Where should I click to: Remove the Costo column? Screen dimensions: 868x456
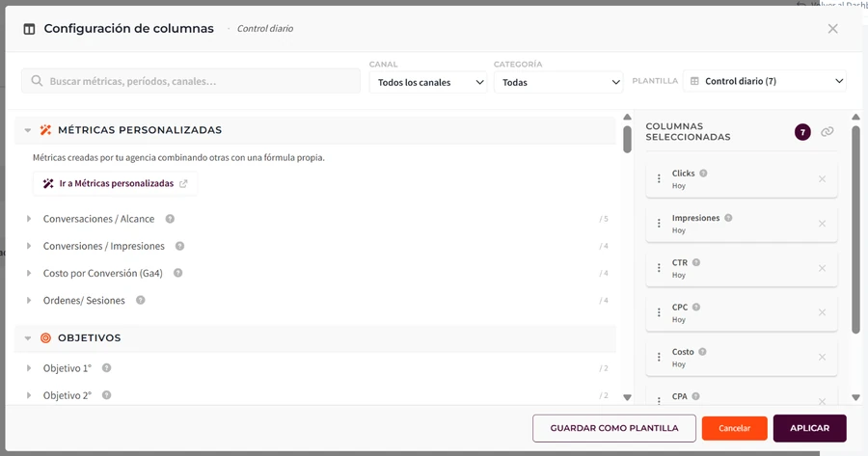[x=822, y=357]
